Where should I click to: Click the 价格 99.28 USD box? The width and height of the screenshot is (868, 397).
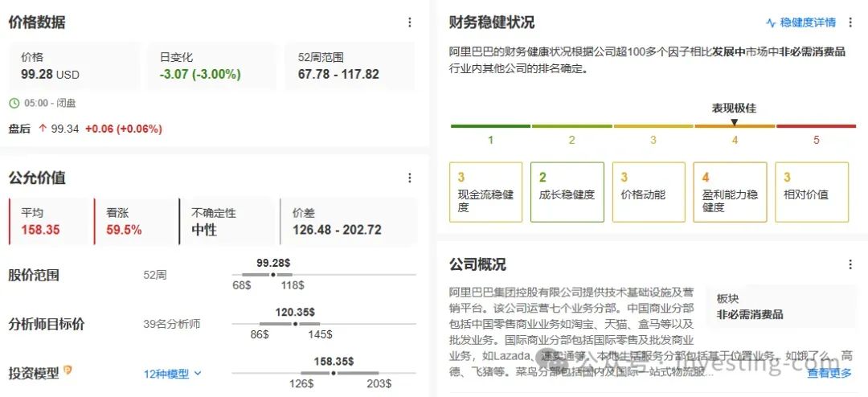tap(73, 66)
